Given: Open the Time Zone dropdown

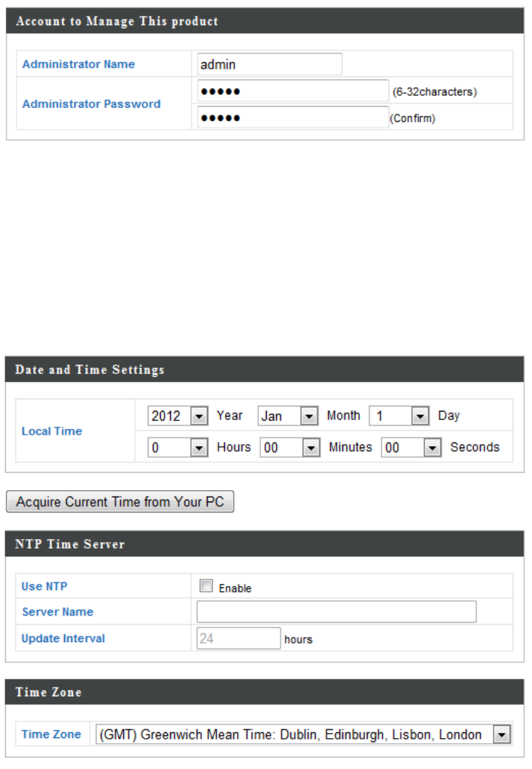Looking at the screenshot, I should tap(303, 735).
